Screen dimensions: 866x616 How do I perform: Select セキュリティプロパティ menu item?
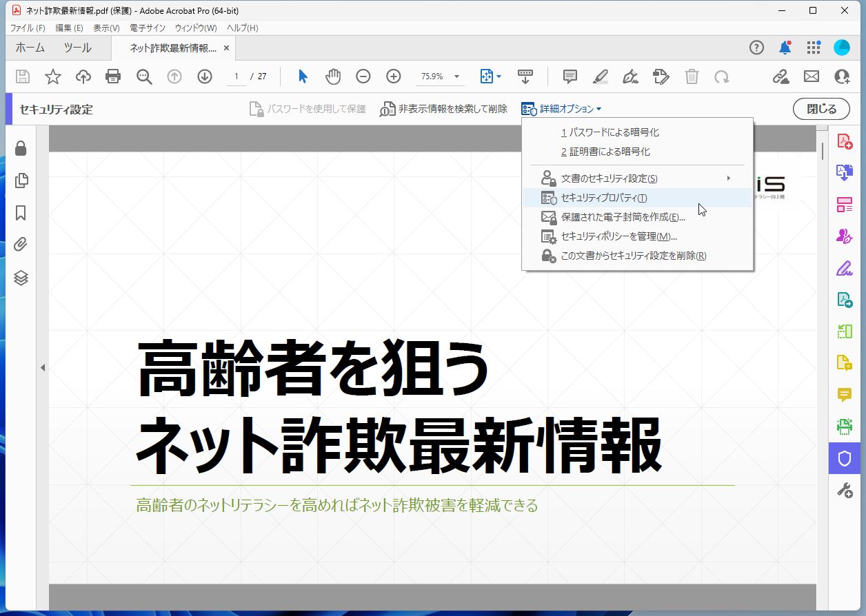[x=637, y=198]
